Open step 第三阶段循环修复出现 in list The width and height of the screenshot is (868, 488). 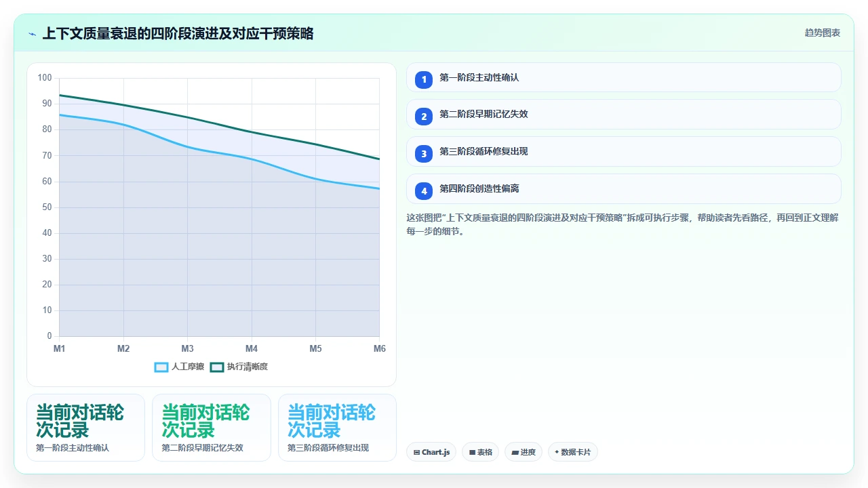pyautogui.click(x=624, y=152)
